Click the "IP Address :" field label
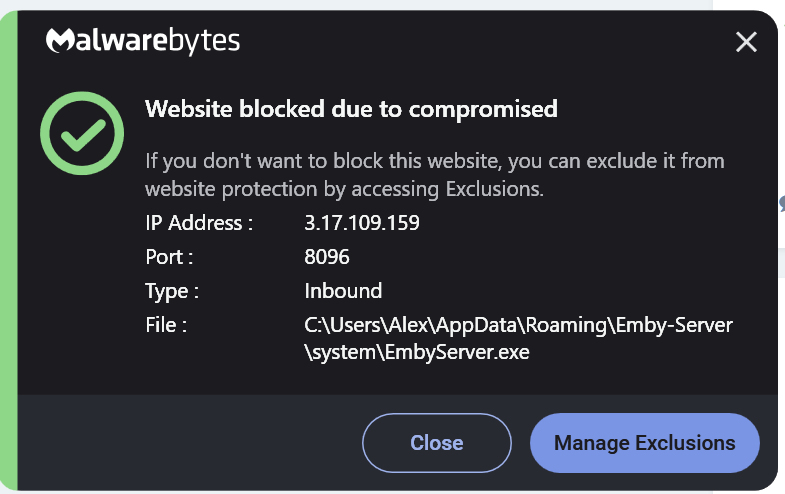 point(199,223)
